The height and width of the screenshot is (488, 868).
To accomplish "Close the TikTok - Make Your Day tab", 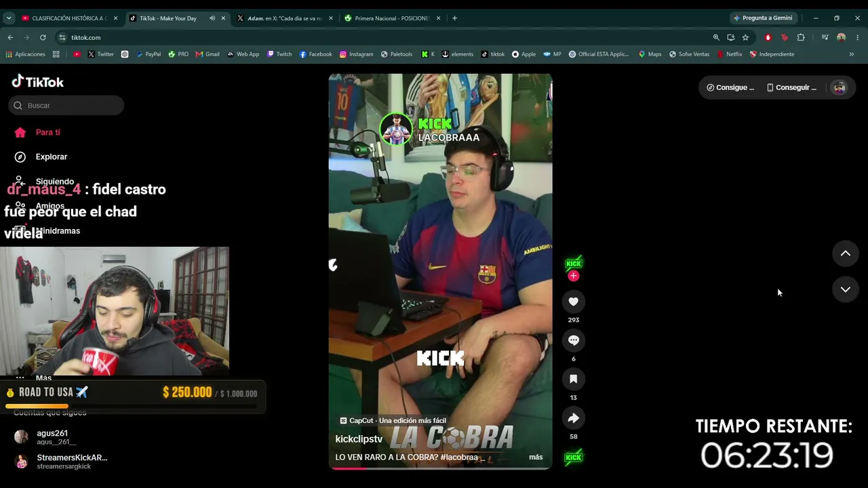I will coord(223,18).
